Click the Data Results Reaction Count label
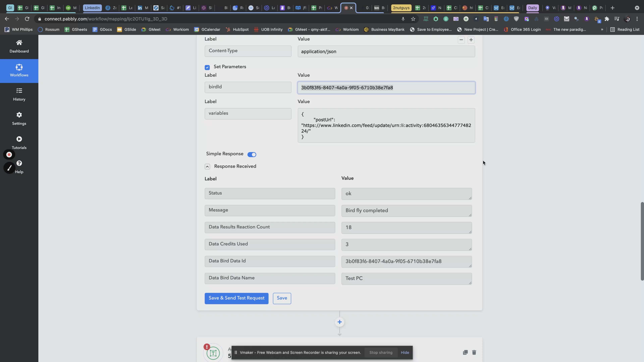Viewport: 644px width, 362px height. tap(270, 227)
